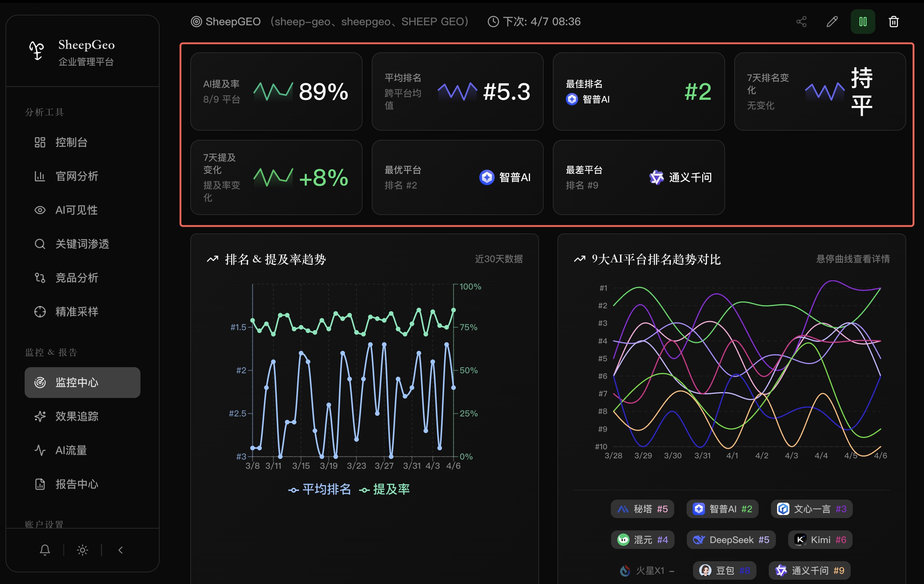The width and height of the screenshot is (924, 584).
Task: Collapse the sidebar with the chevron
Action: click(x=120, y=550)
